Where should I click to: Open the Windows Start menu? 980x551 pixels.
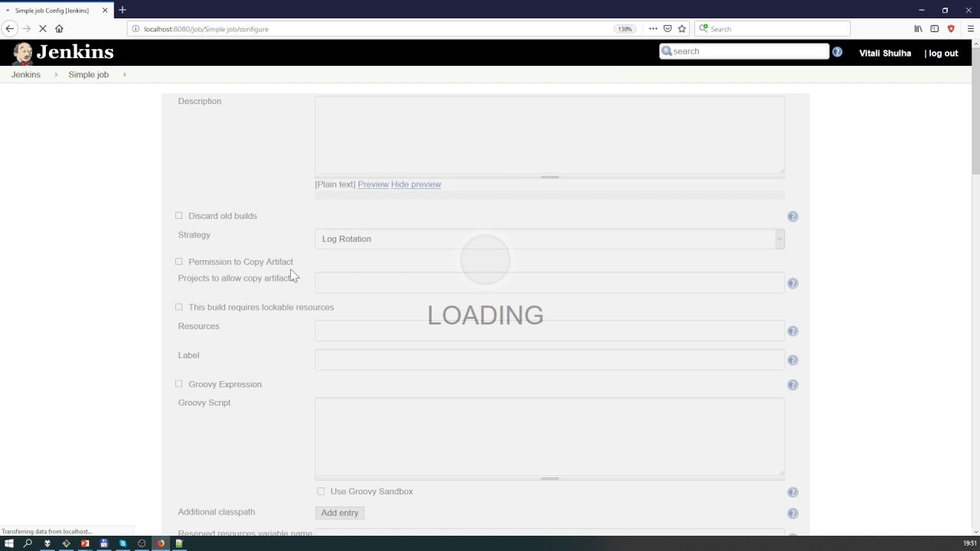(x=9, y=543)
